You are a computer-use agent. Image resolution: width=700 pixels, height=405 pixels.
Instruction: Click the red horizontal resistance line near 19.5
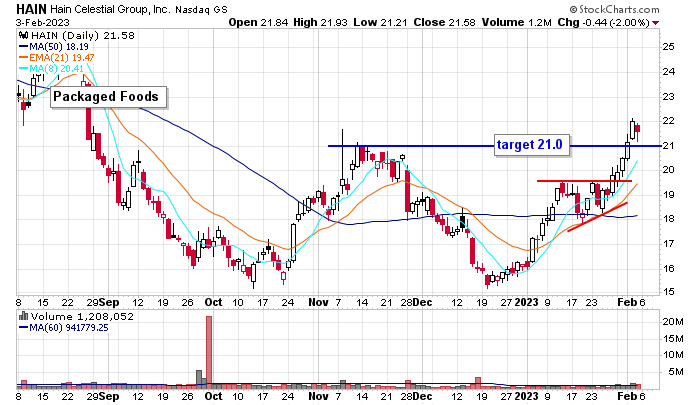(584, 181)
